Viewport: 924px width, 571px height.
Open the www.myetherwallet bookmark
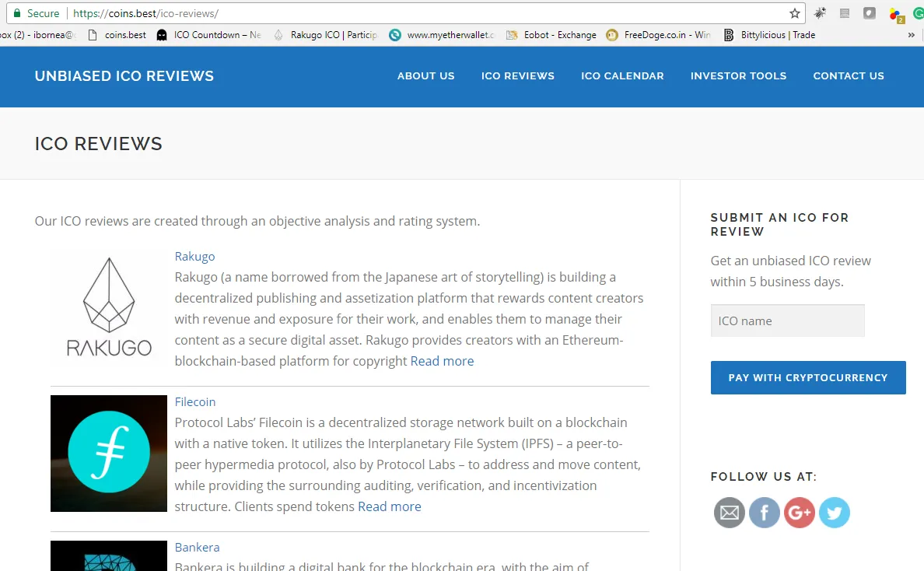442,35
